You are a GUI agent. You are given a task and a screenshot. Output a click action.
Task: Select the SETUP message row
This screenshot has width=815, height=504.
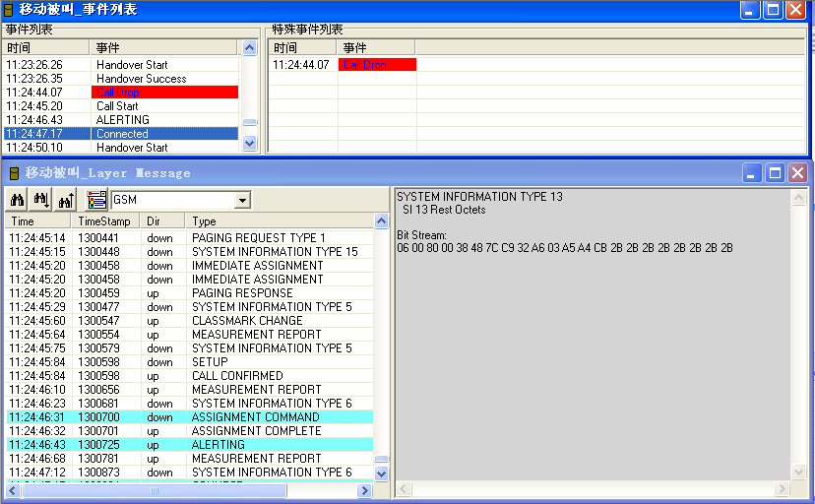(190, 362)
